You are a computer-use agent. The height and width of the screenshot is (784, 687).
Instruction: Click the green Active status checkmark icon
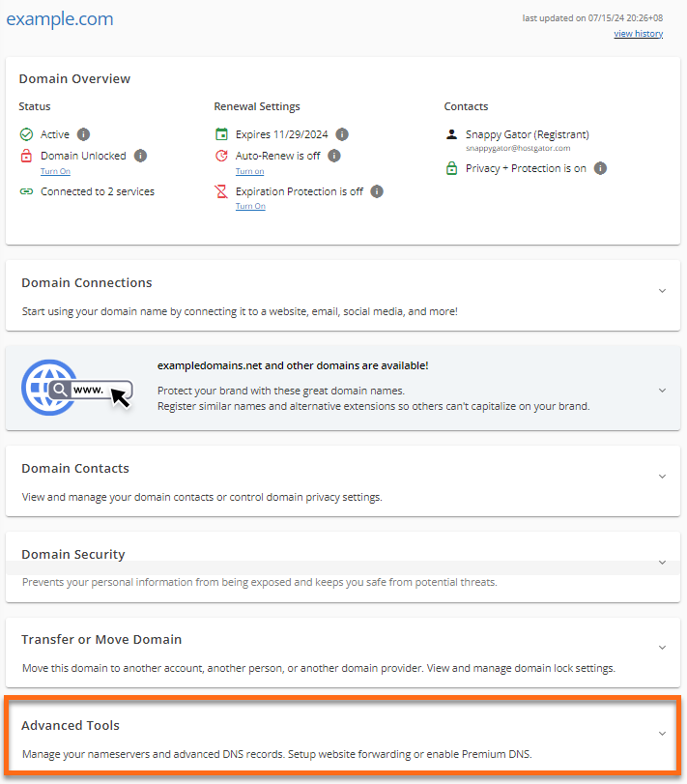tap(27, 134)
